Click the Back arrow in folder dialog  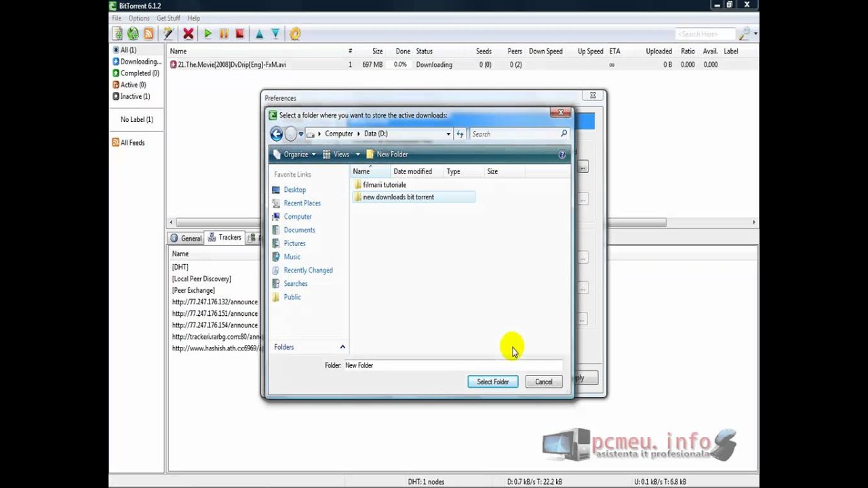277,134
